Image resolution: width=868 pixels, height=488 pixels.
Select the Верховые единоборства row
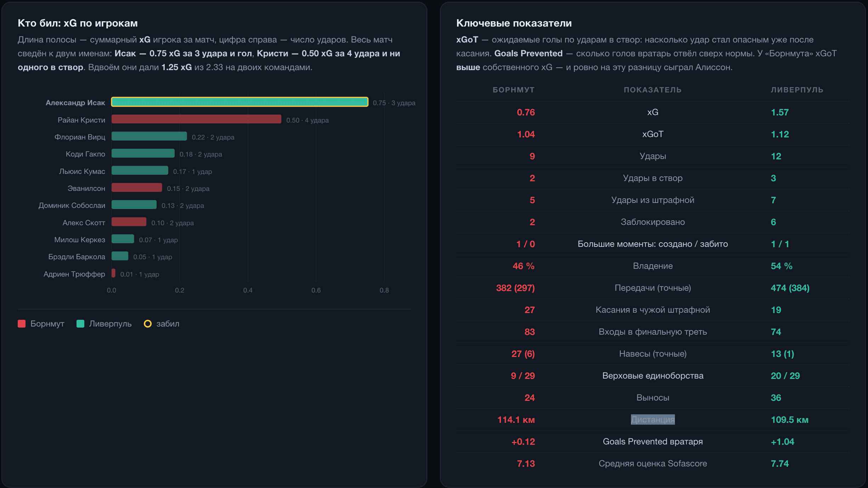click(x=653, y=376)
